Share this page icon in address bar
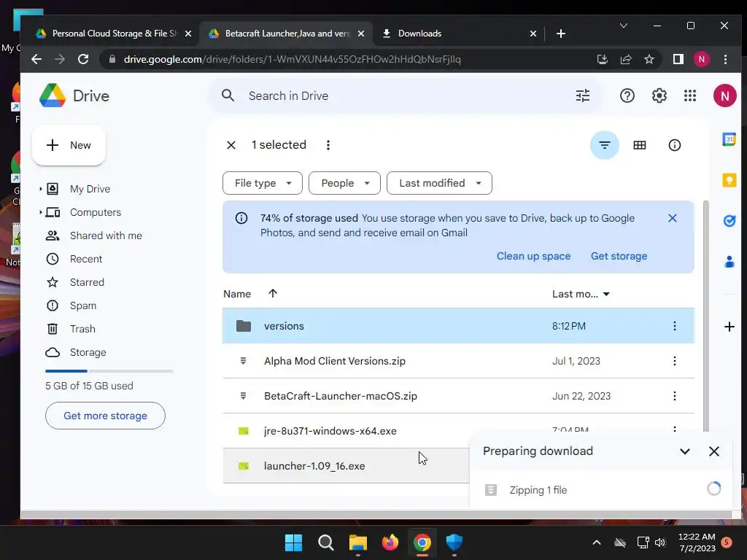The image size is (747, 560). pos(625,60)
